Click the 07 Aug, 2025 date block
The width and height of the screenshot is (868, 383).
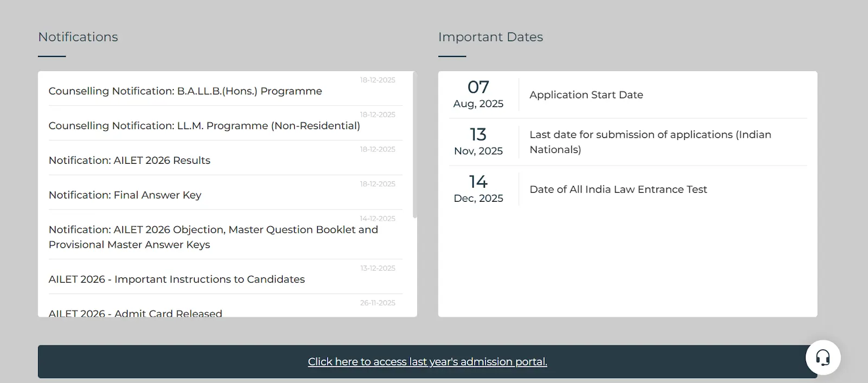(x=478, y=93)
